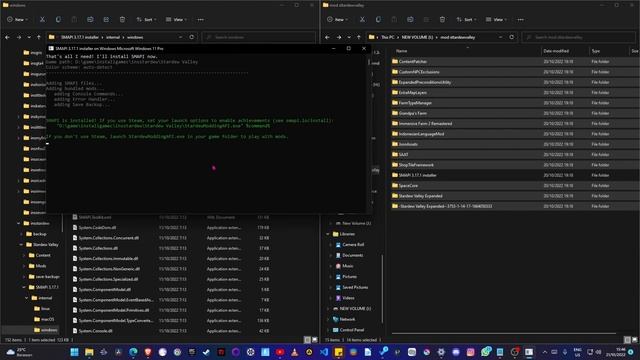
Task: Select FarmTypeManager folder in right window
Action: coord(513,103)
